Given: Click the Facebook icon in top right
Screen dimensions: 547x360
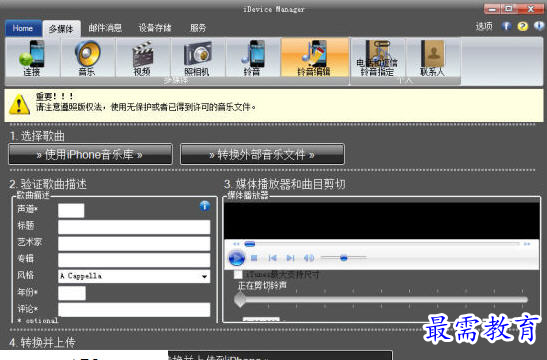Looking at the screenshot, I should [x=507, y=26].
